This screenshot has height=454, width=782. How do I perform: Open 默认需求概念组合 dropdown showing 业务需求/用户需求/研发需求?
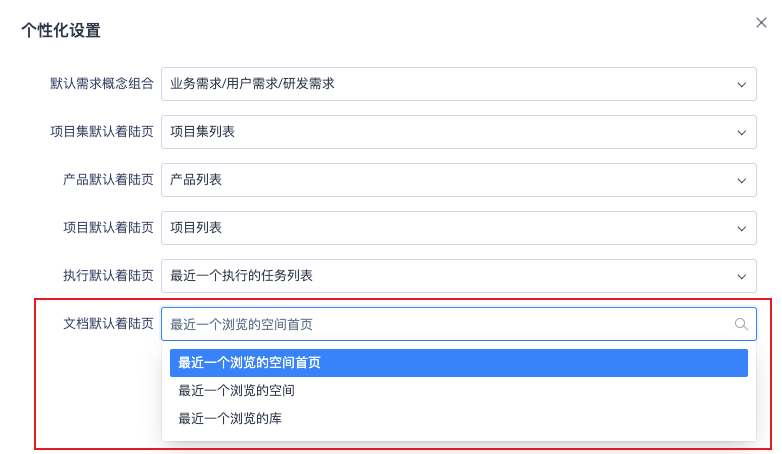[x=450, y=84]
